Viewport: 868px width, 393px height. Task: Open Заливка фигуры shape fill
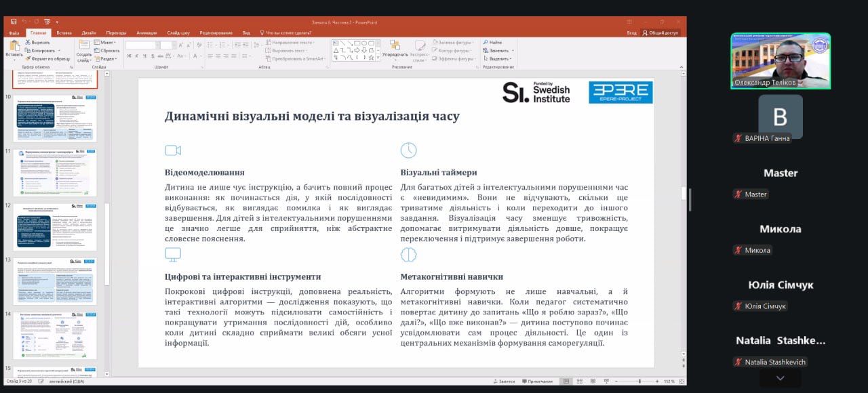(x=452, y=42)
